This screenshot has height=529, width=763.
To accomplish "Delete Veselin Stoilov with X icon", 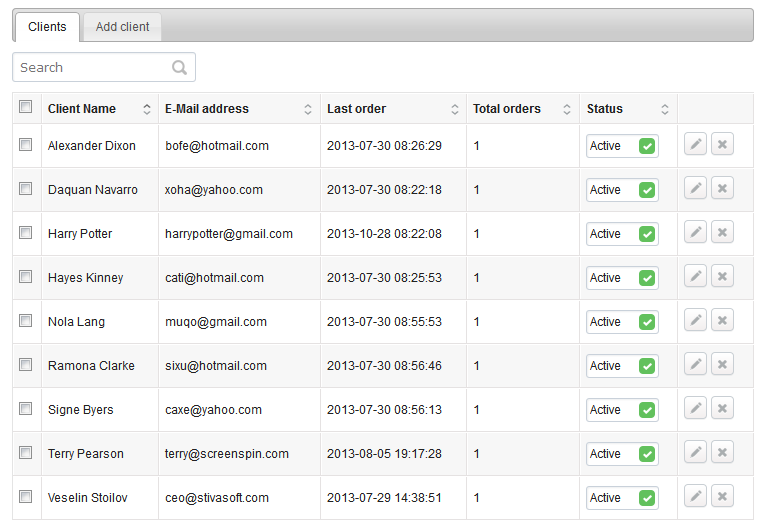I will pos(722,496).
